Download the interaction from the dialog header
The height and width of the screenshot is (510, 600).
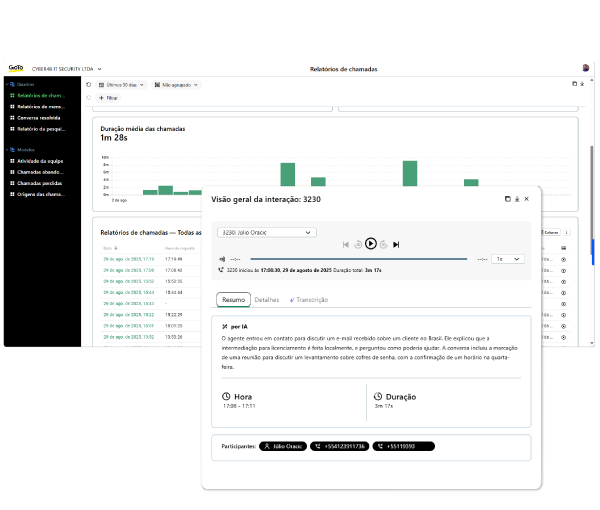coord(517,199)
